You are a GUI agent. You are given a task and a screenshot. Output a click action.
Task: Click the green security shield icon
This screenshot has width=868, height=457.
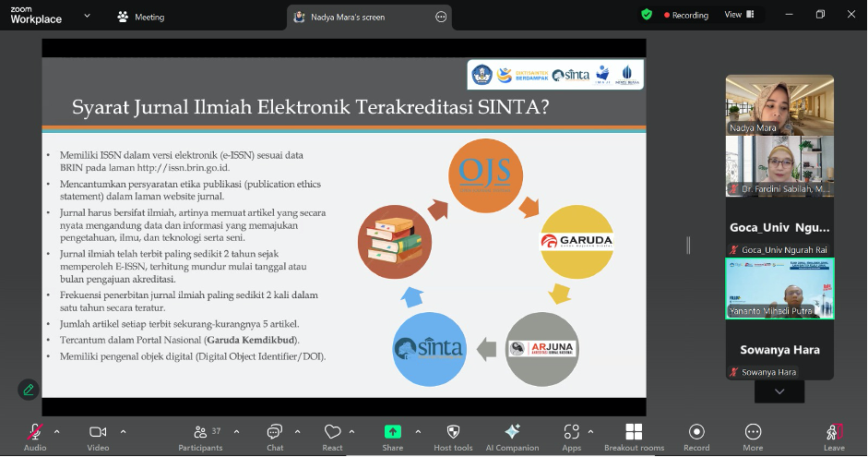pos(646,15)
